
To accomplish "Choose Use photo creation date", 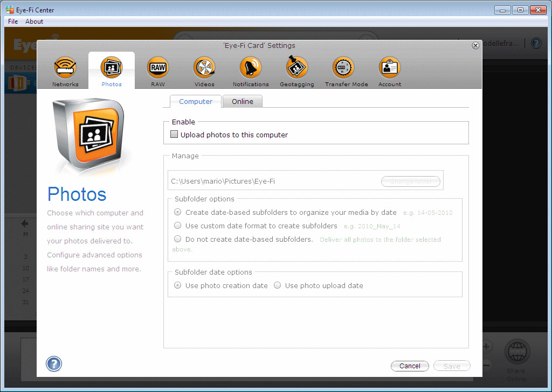I will [178, 285].
